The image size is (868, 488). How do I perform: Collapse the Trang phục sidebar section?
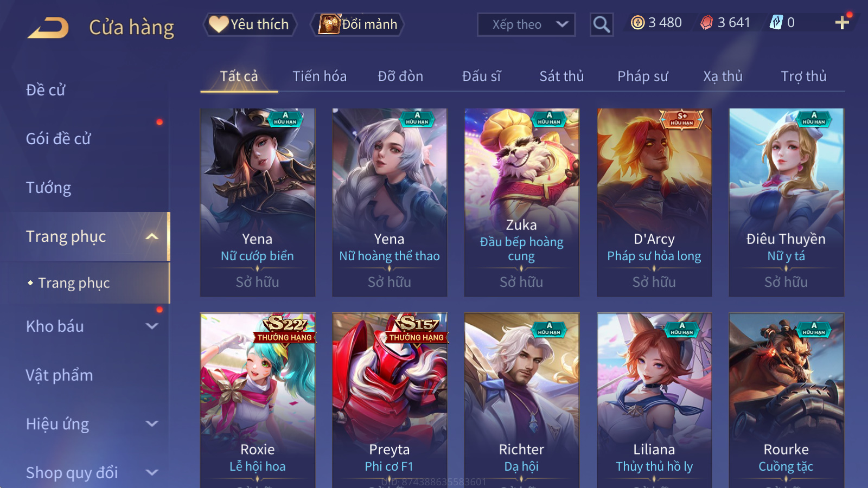click(152, 236)
